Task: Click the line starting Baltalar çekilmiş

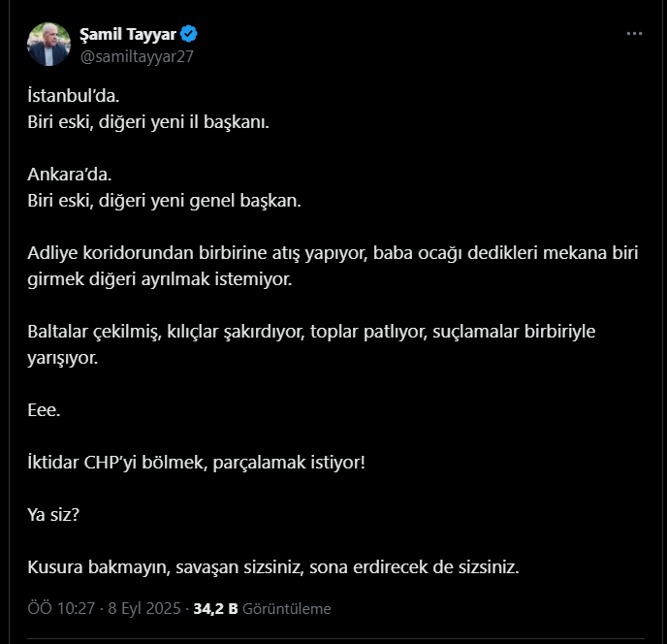Action: click(311, 332)
